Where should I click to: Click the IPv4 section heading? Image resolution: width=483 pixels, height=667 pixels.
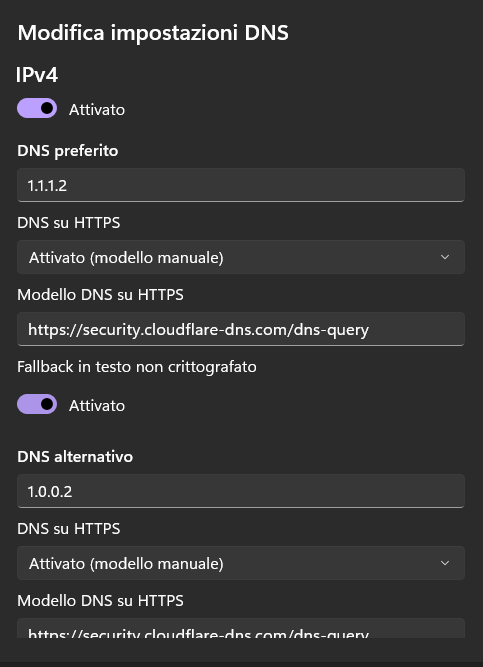click(x=37, y=75)
